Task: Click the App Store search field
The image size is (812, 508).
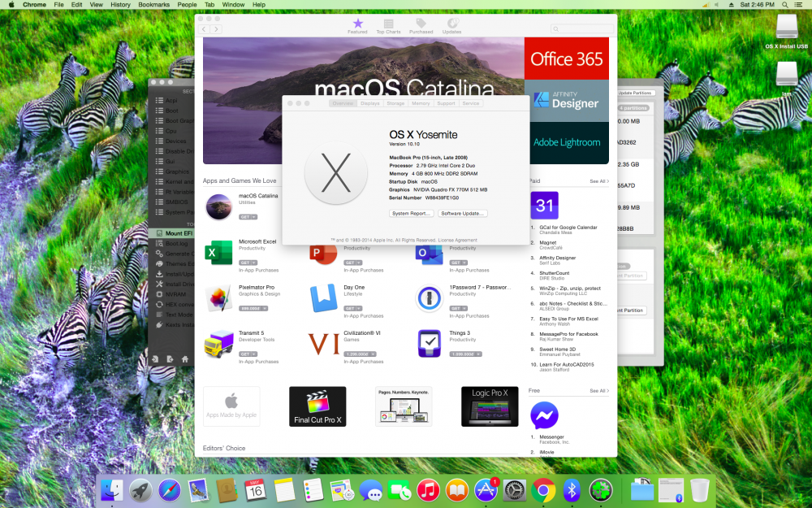Action: (x=582, y=29)
